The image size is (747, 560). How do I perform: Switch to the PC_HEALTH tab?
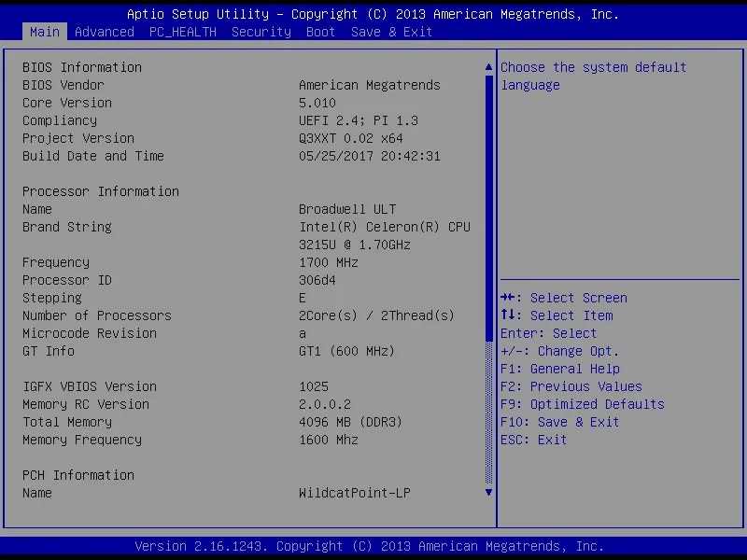[182, 32]
